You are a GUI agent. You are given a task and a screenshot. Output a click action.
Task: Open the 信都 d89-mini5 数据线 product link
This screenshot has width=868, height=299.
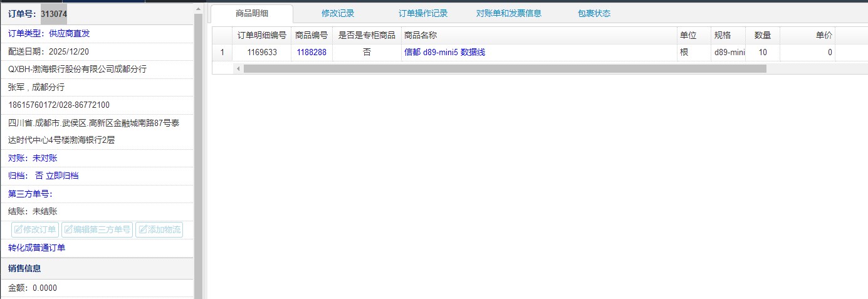point(444,53)
